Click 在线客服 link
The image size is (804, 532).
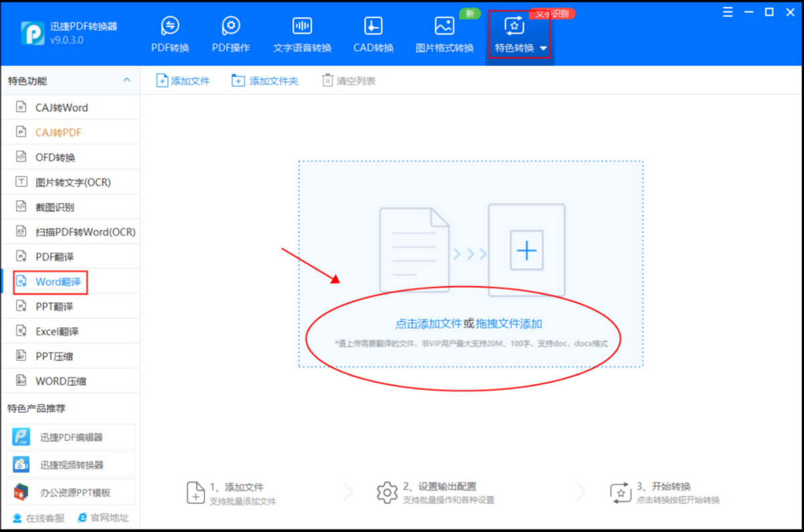pyautogui.click(x=39, y=517)
